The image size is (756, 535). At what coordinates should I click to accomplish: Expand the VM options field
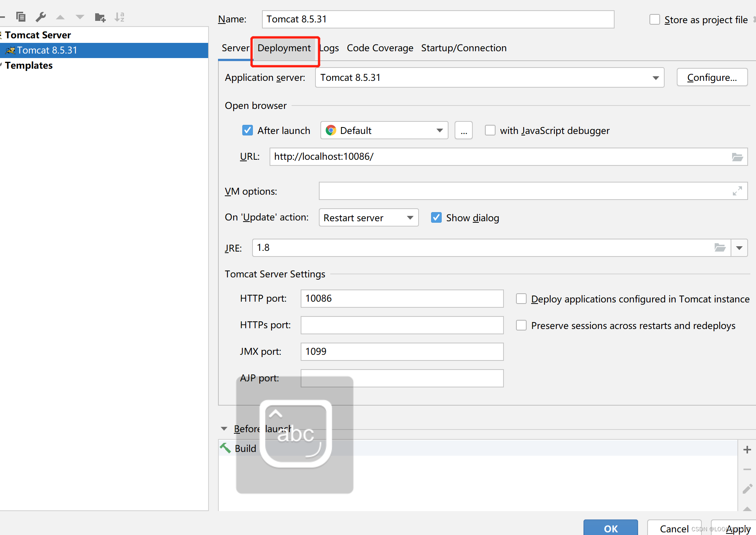[737, 191]
